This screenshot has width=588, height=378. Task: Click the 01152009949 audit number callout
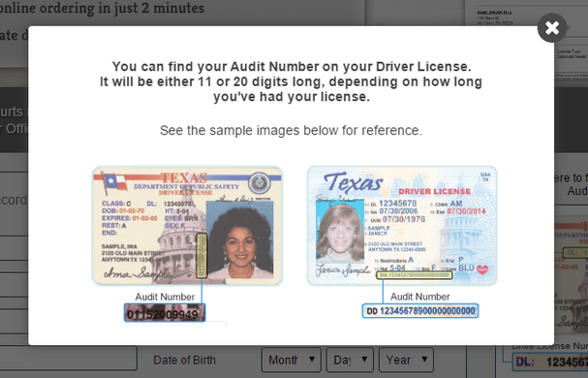click(165, 313)
